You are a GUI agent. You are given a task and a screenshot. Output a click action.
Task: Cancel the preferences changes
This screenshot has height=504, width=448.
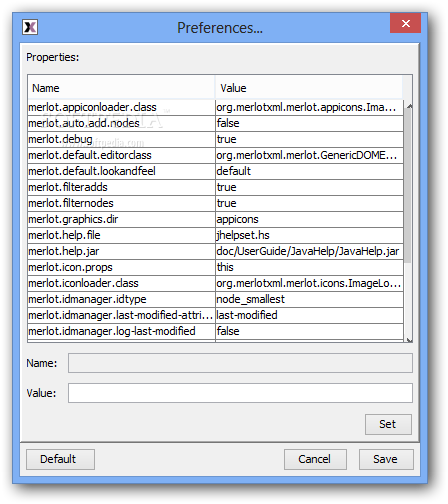click(315, 459)
